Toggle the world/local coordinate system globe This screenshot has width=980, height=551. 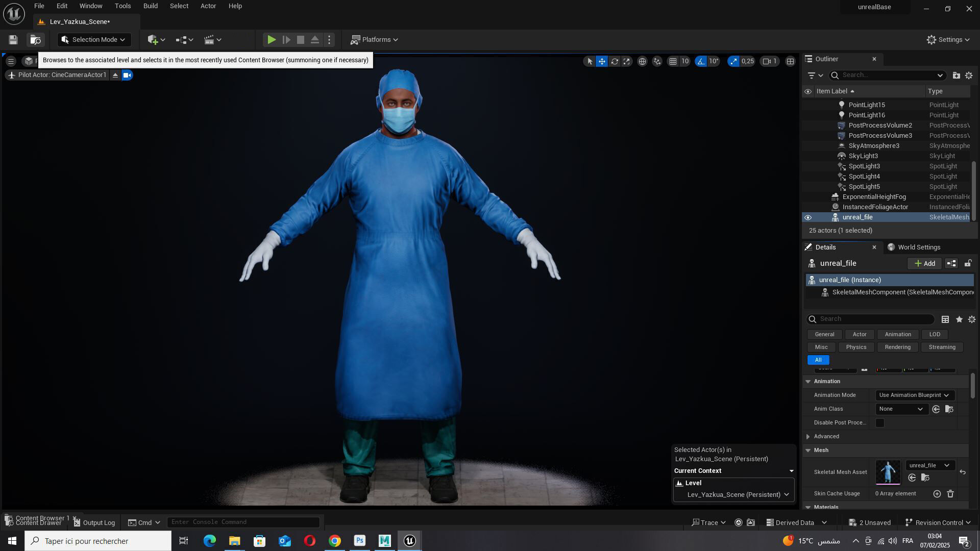[x=642, y=61]
